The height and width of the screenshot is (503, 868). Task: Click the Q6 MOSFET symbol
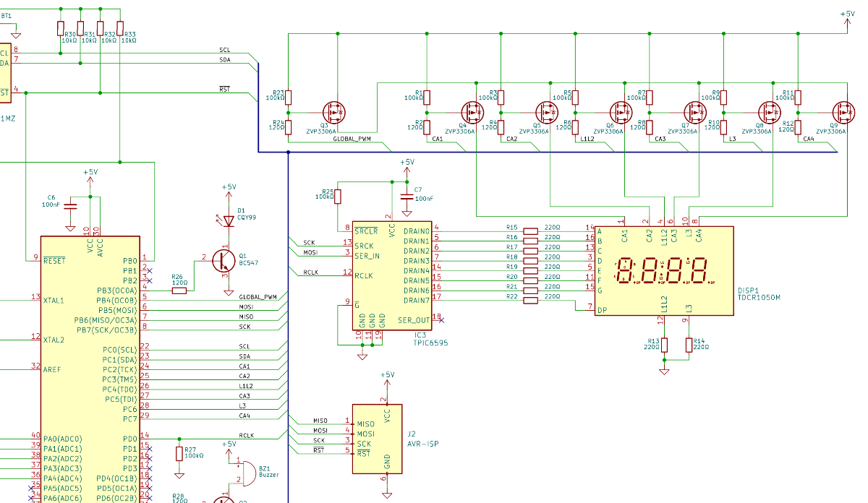coord(621,113)
